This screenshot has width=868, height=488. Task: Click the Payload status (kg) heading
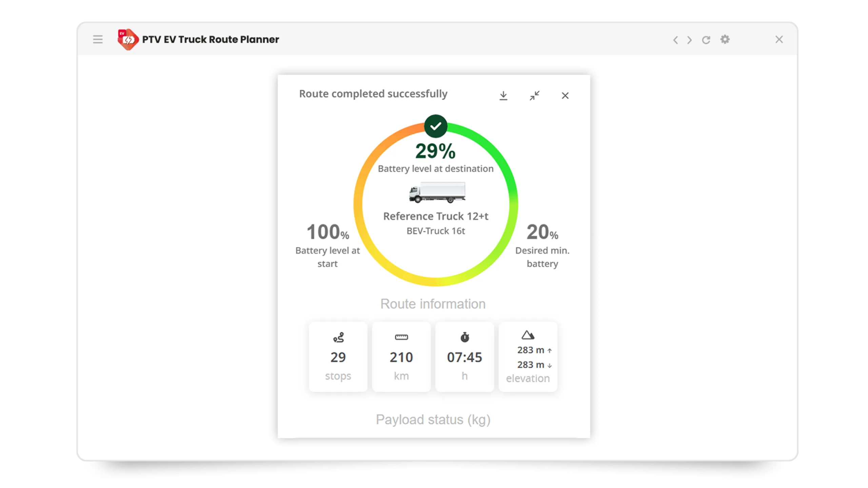tap(433, 420)
